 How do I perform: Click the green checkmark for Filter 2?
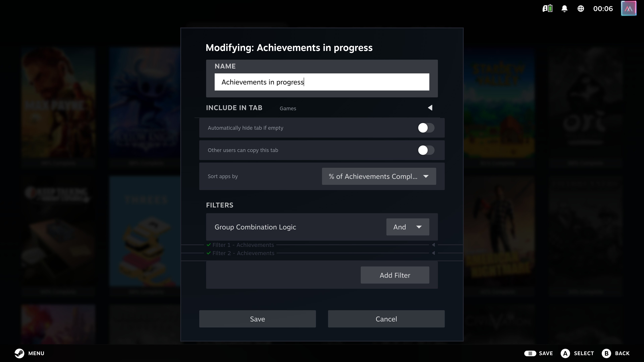pyautogui.click(x=208, y=253)
